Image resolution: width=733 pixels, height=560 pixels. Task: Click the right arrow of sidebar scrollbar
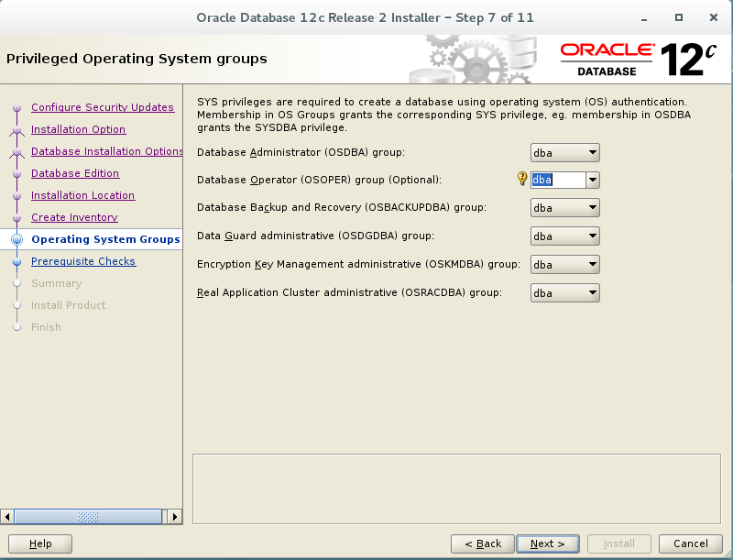[175, 517]
